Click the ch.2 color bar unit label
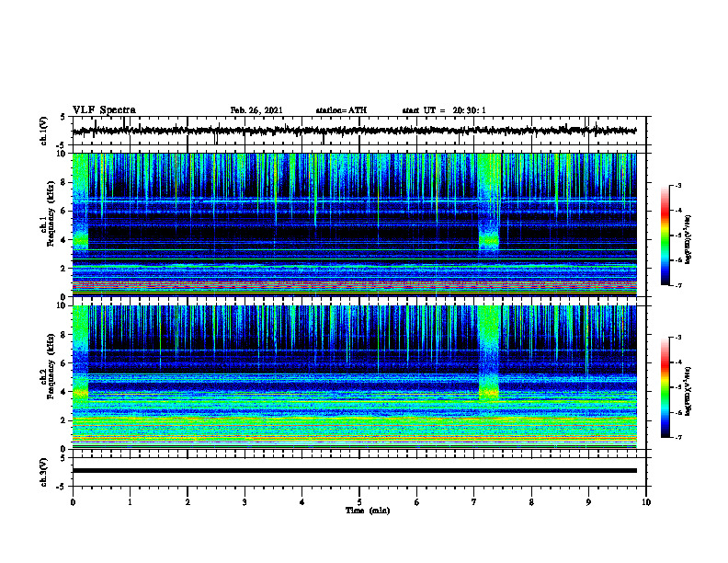Screen dimensions: 728x563 (x=688, y=390)
